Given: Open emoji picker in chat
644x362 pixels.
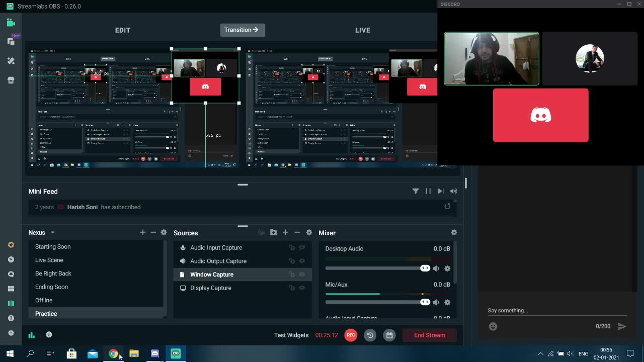Looking at the screenshot, I should (x=493, y=326).
